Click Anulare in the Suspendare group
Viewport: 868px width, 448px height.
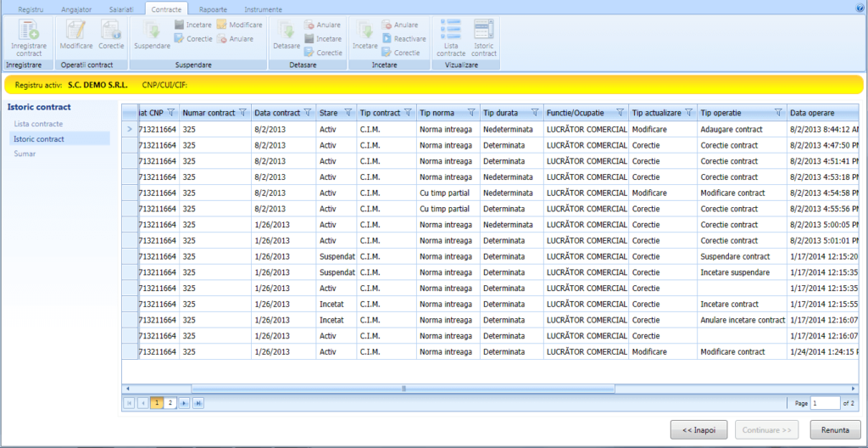coord(236,39)
